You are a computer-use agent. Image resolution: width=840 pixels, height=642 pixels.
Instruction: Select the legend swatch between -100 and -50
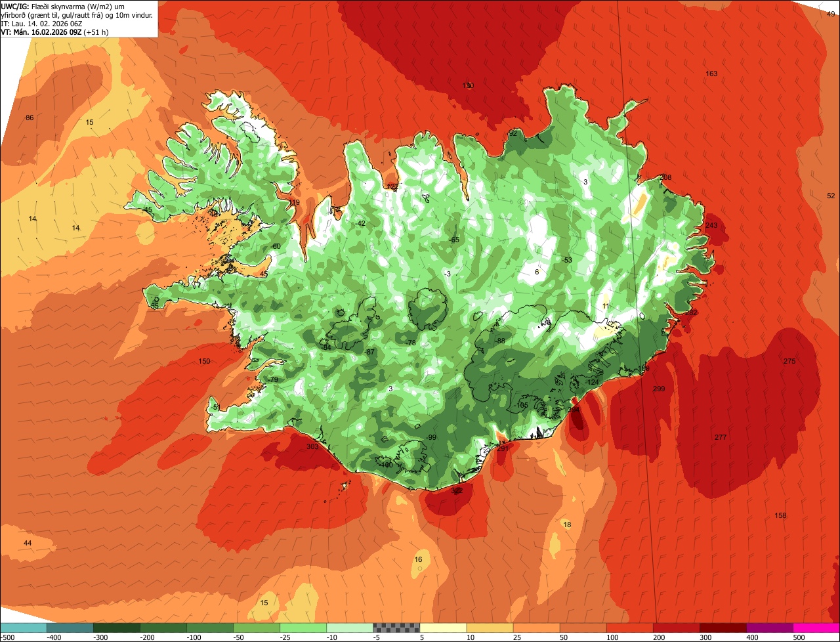pos(210,628)
